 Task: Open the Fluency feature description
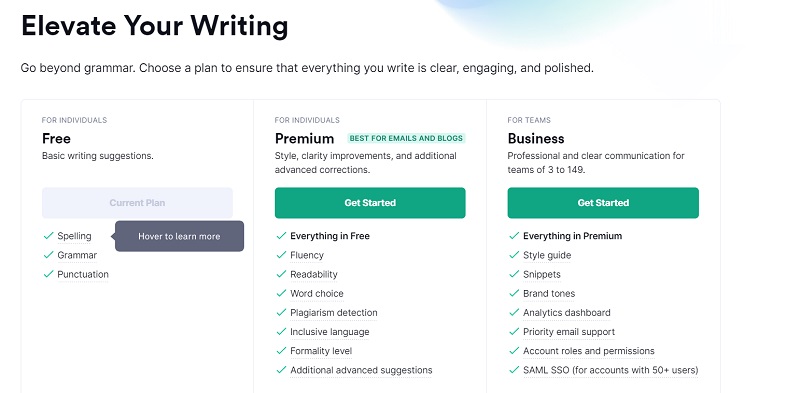coord(307,255)
